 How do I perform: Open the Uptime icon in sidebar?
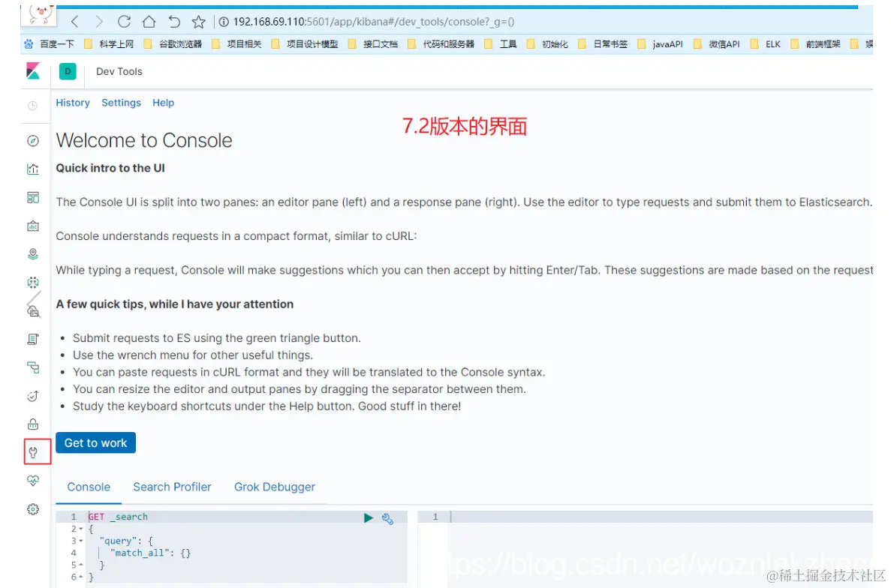pyautogui.click(x=33, y=395)
